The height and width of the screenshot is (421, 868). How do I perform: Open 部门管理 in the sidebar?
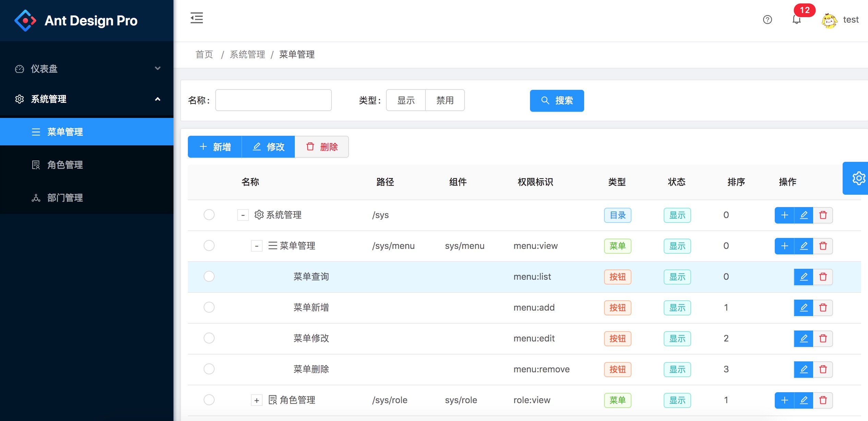tap(65, 198)
